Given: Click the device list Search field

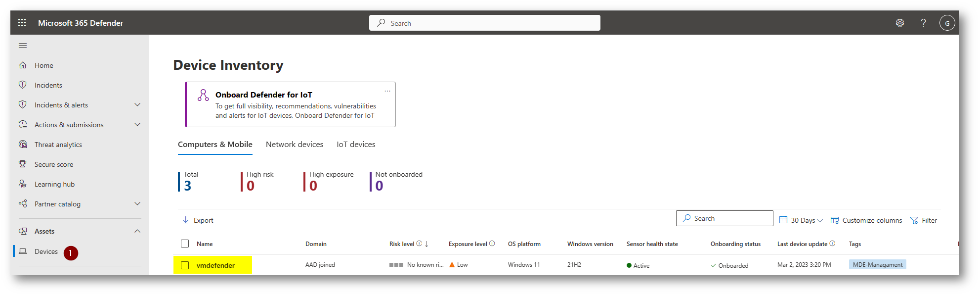Looking at the screenshot, I should [724, 218].
